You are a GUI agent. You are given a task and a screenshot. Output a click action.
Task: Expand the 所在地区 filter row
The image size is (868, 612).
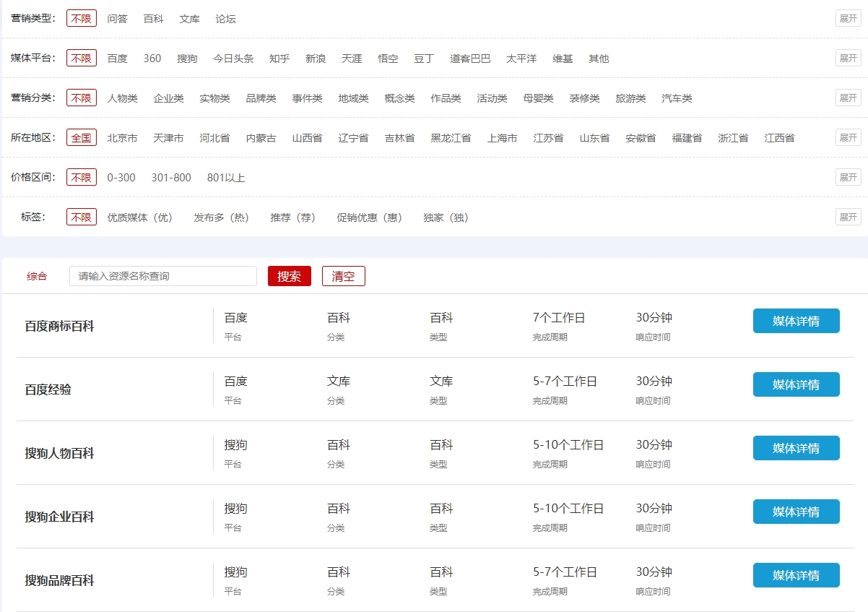point(848,137)
